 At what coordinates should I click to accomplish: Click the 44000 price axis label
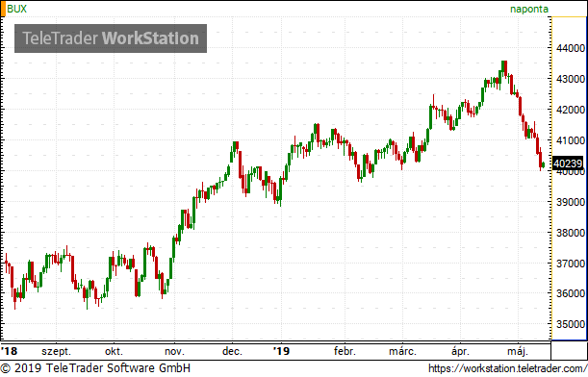click(571, 48)
